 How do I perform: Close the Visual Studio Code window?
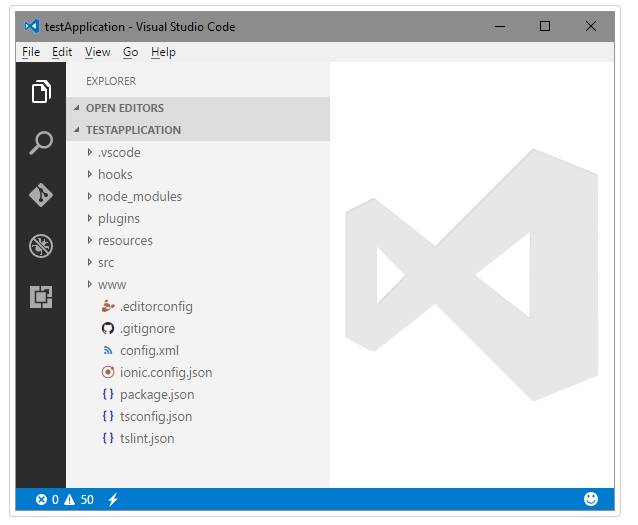591,26
